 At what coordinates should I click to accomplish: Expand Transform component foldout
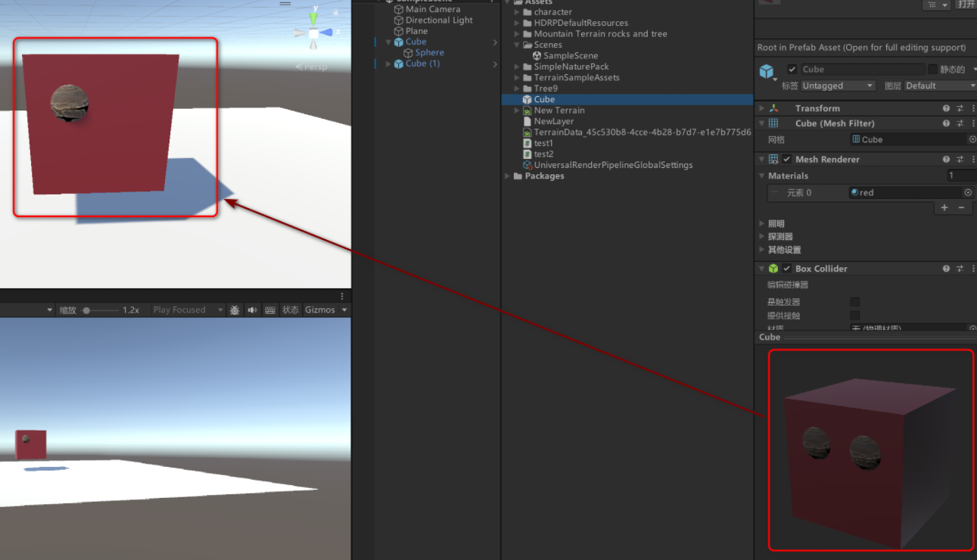click(x=762, y=108)
